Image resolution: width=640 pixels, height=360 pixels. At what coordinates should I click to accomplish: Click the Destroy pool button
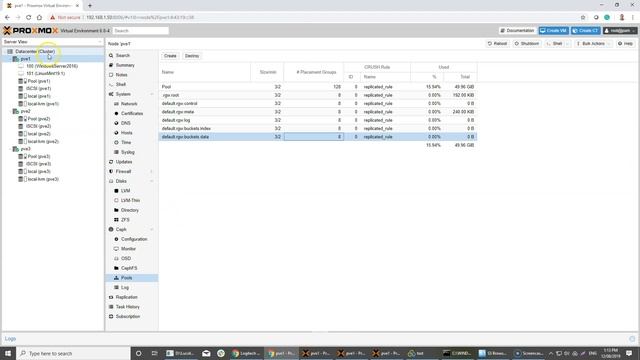tap(192, 56)
